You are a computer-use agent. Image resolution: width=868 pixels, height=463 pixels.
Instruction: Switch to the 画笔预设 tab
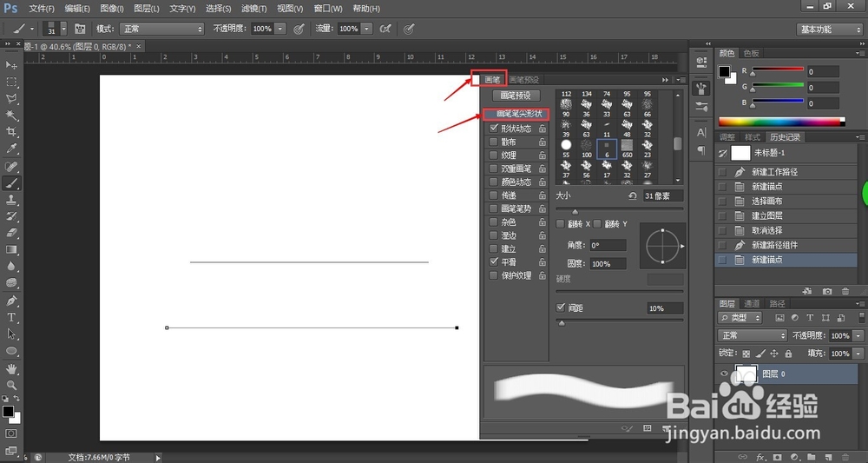tap(523, 80)
